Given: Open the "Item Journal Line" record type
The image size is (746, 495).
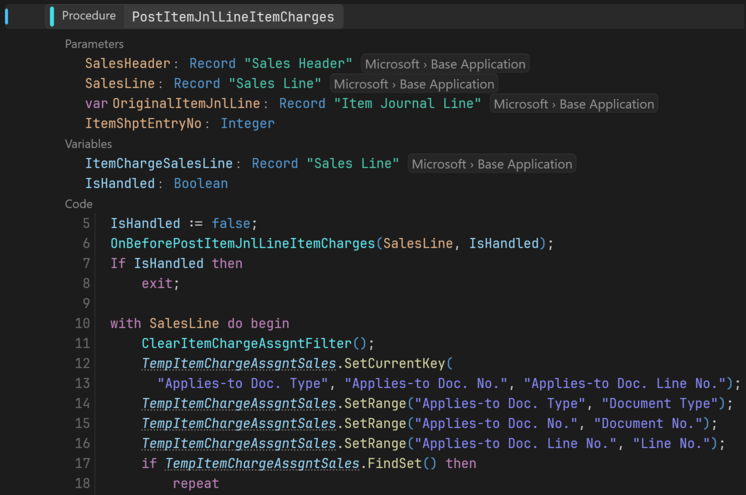Looking at the screenshot, I should [x=407, y=104].
